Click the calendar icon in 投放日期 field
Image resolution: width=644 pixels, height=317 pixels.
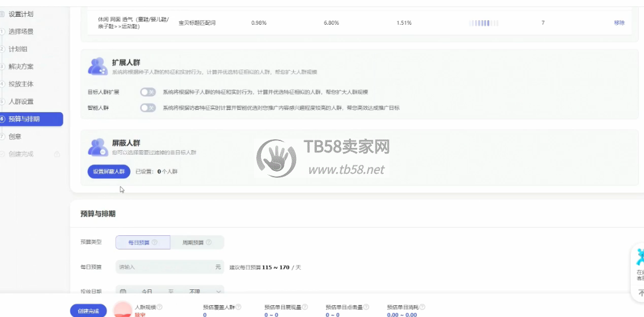click(x=123, y=292)
